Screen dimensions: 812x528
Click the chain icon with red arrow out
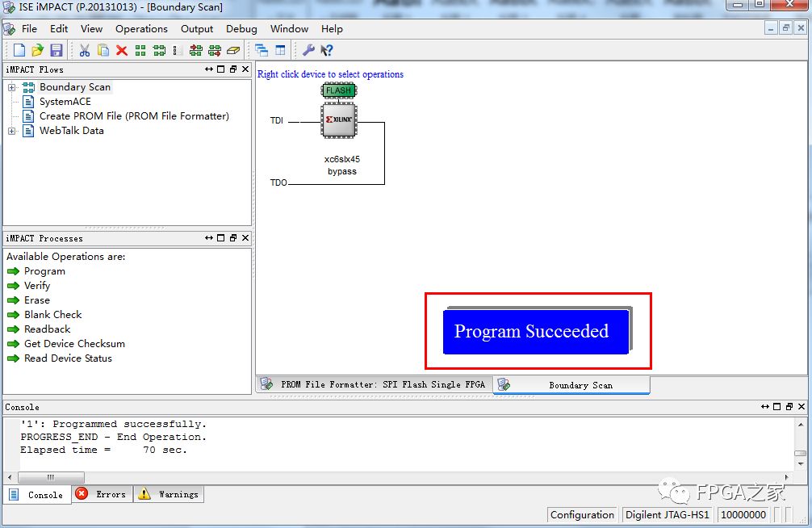[215, 50]
